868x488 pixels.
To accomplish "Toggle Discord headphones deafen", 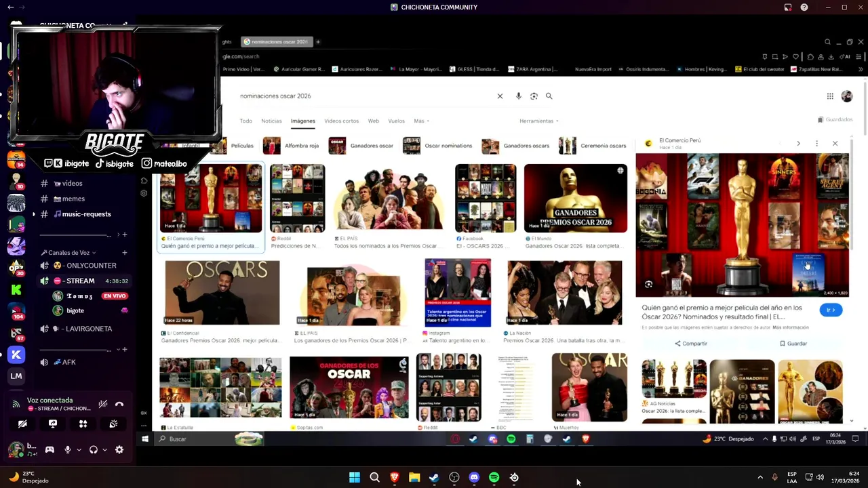I will point(94,449).
